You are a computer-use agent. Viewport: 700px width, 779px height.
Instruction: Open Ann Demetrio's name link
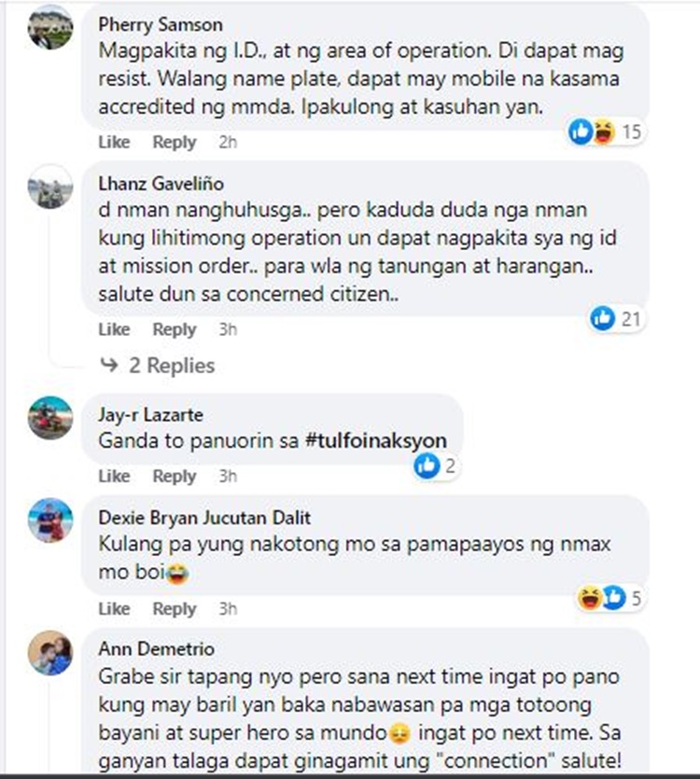pos(156,648)
